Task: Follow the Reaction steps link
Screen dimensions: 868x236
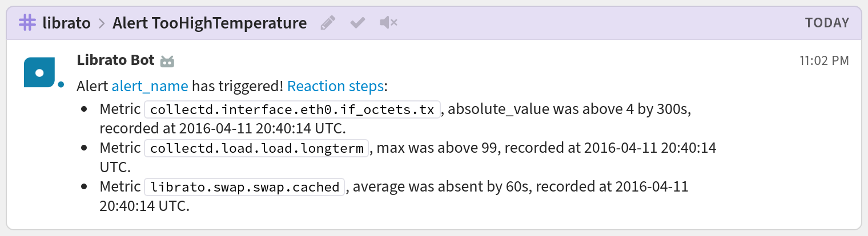Action: [x=335, y=86]
